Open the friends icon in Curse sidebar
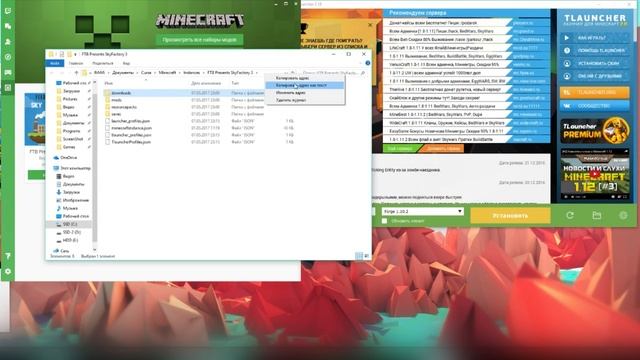The image size is (640, 360). [x=8, y=42]
